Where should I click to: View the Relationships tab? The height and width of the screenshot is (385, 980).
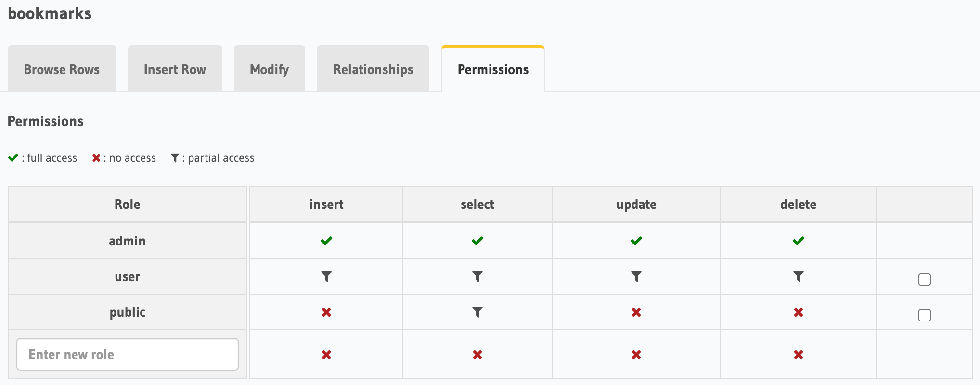pos(373,69)
